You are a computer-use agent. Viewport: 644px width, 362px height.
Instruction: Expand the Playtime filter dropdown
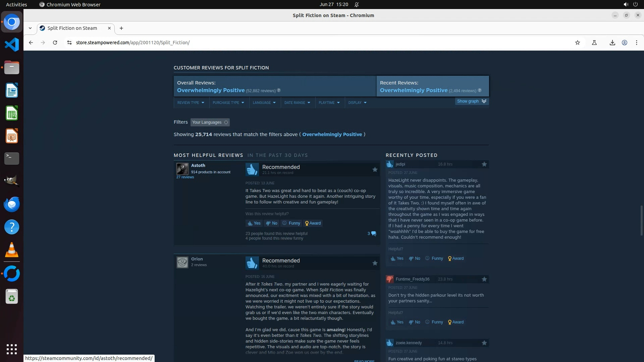[329, 103]
